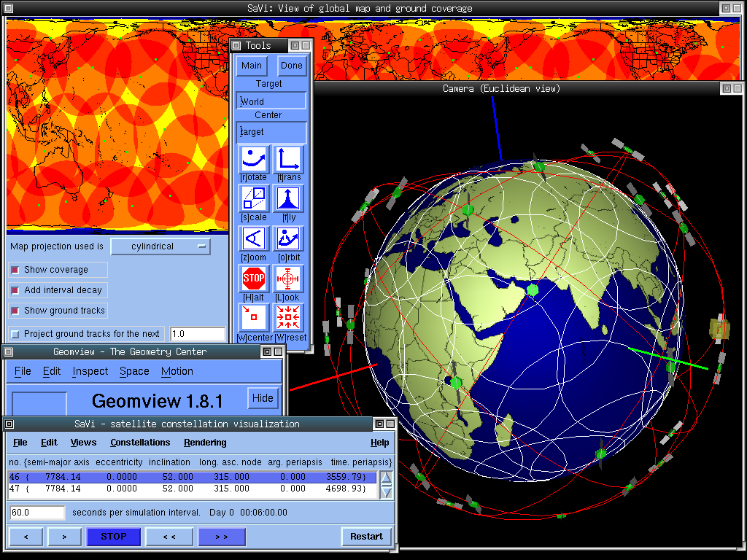Image resolution: width=747 pixels, height=560 pixels.
Task: Activate the scale tool icon
Action: pos(255,199)
